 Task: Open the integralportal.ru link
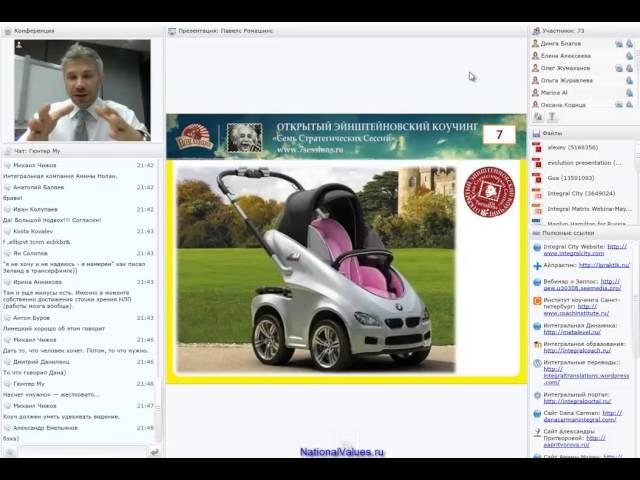577,402
